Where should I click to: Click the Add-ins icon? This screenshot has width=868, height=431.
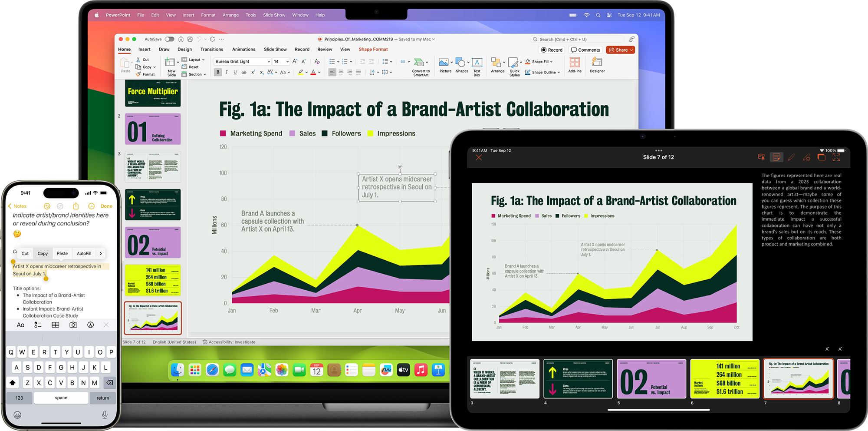575,65
